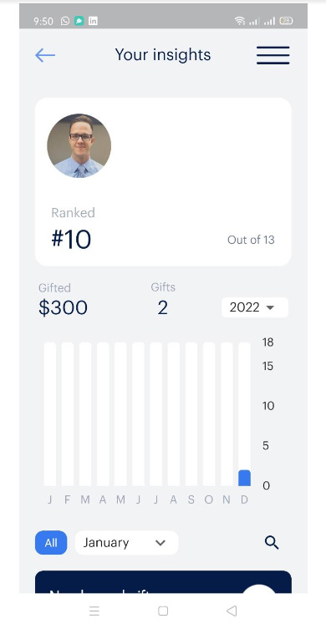Select the June bar in chart
Screen dimensions: 326x644
click(x=139, y=414)
